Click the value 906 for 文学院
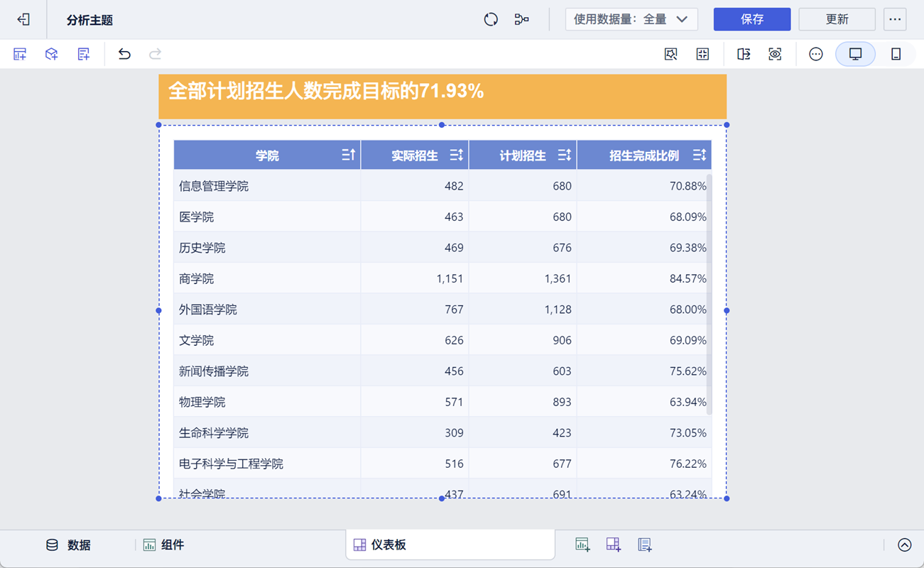Viewport: 924px width, 568px height. [x=562, y=340]
